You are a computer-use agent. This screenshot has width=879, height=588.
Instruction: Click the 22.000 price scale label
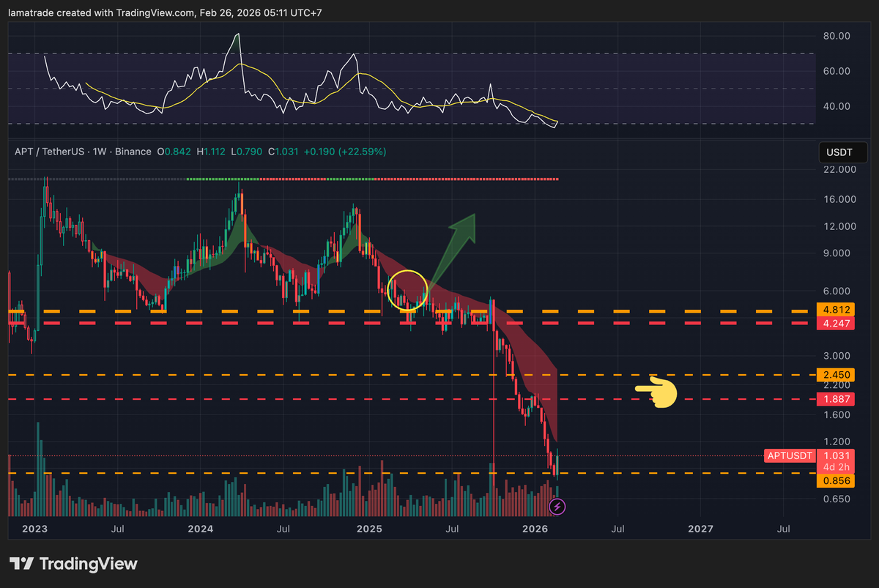click(x=839, y=170)
